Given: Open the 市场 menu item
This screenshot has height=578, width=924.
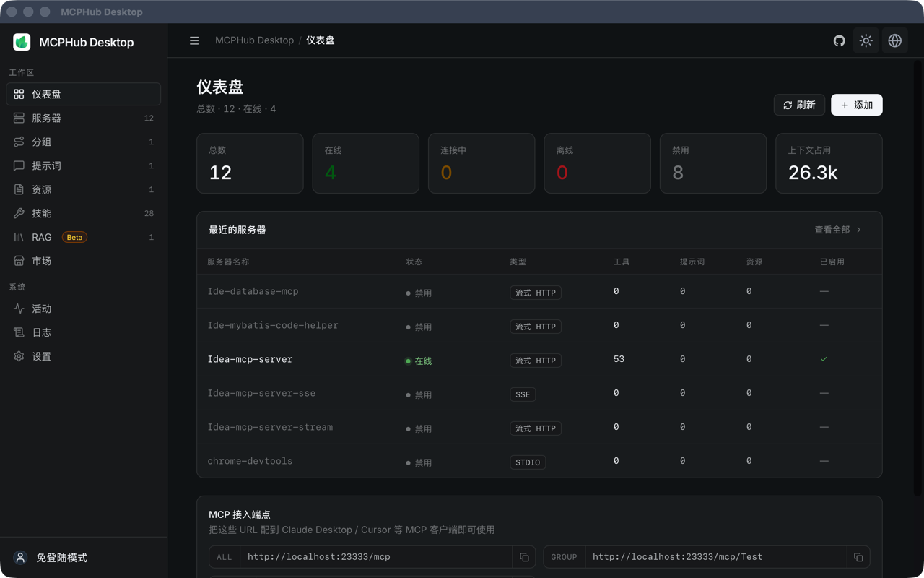Looking at the screenshot, I should click(x=84, y=261).
